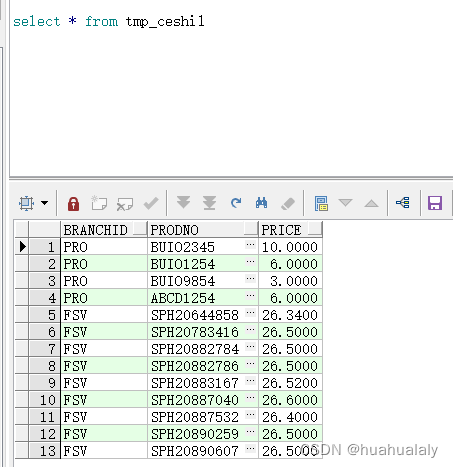
Task: Open find with the binoculars icon
Action: (x=261, y=203)
